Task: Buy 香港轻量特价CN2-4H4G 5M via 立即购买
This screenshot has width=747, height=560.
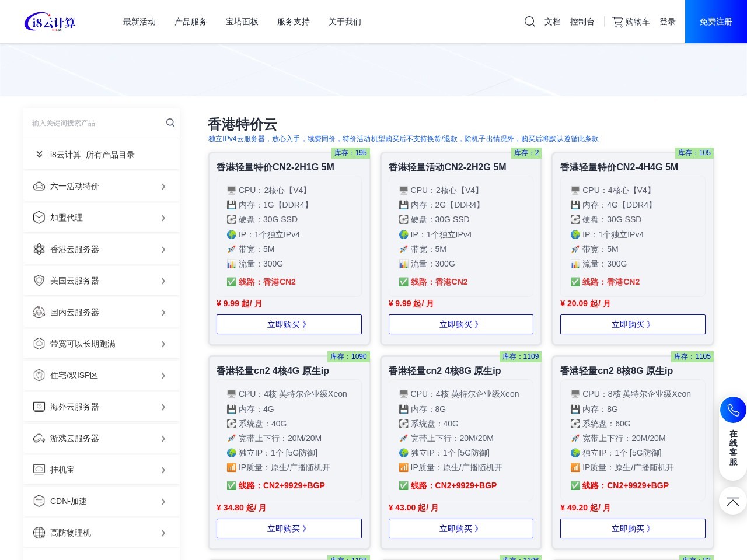Action: pyautogui.click(x=633, y=324)
